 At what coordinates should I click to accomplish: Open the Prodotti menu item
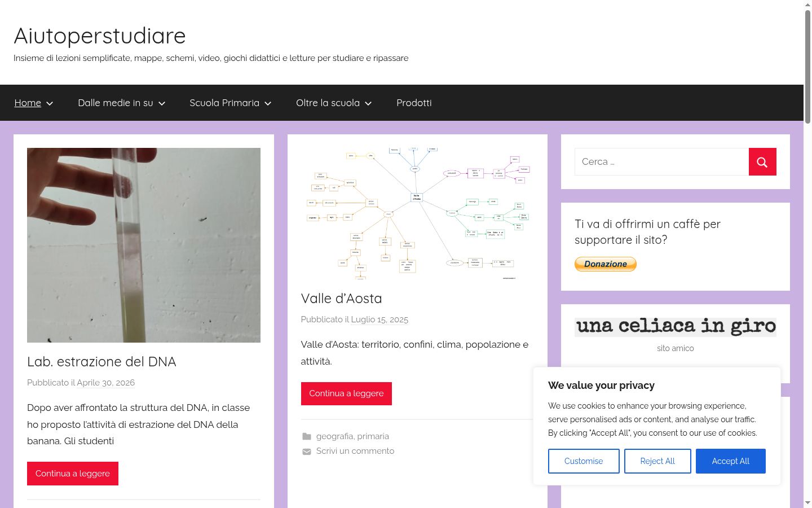click(x=414, y=103)
